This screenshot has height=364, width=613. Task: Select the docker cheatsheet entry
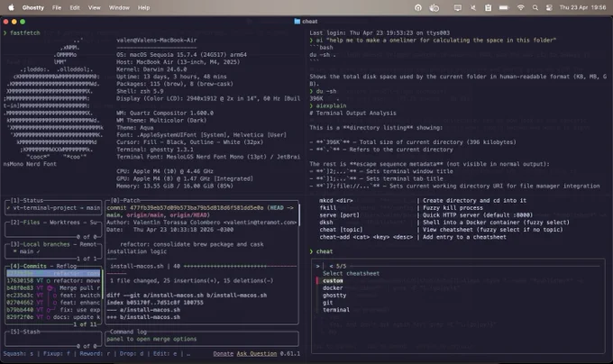tap(333, 287)
